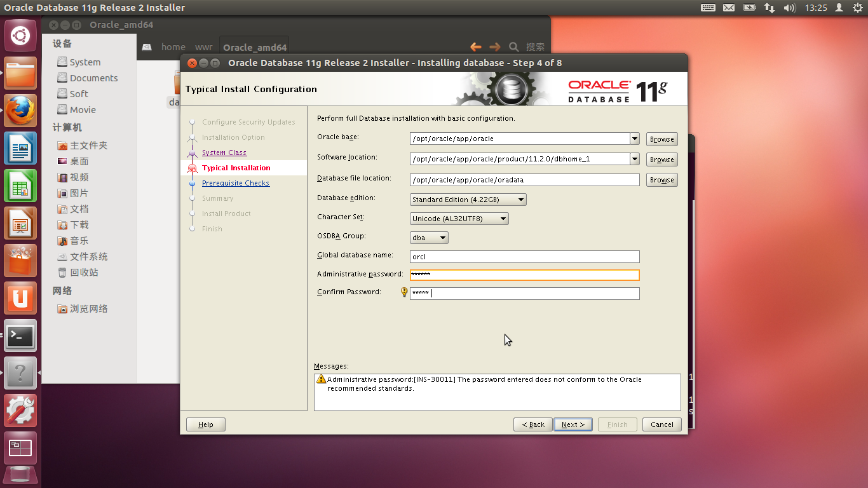This screenshot has height=488, width=868.
Task: Cancel the Oracle installation
Action: (x=662, y=424)
